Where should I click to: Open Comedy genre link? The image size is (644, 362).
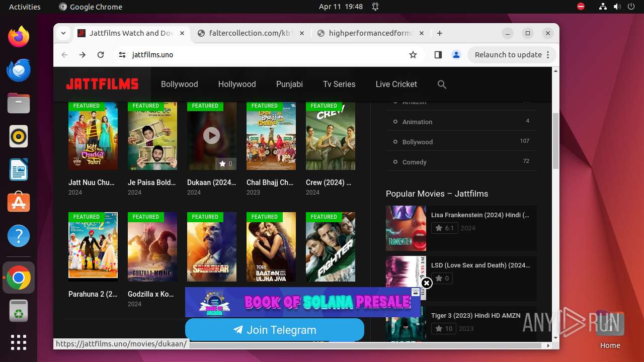pyautogui.click(x=415, y=162)
